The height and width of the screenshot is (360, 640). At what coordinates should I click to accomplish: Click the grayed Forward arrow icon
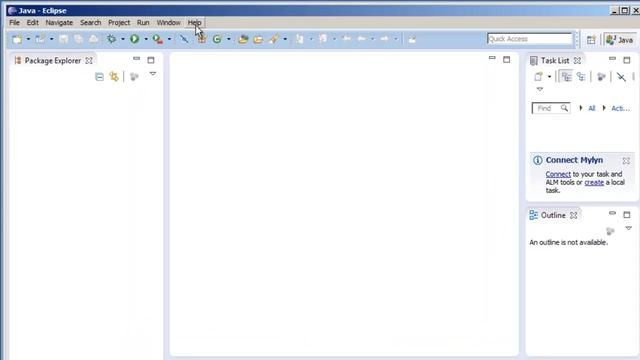pyautogui.click(x=384, y=39)
